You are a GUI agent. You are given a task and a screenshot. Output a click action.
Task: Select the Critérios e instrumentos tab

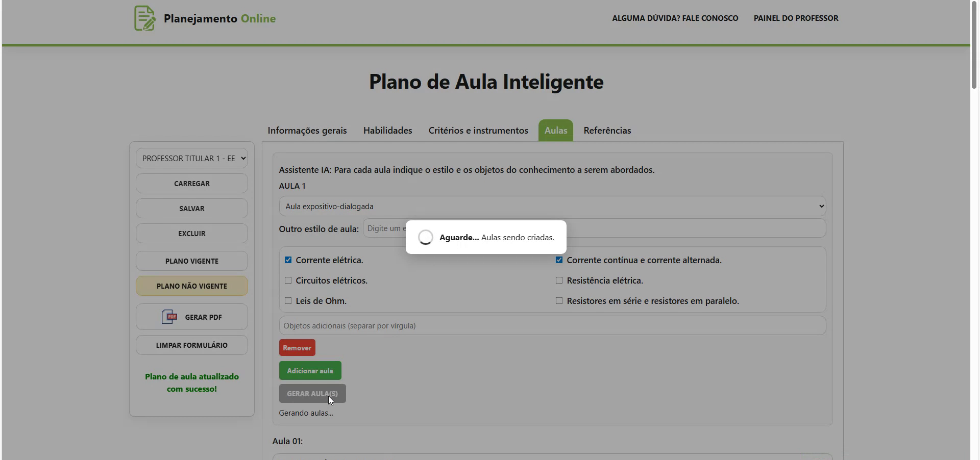click(x=478, y=131)
